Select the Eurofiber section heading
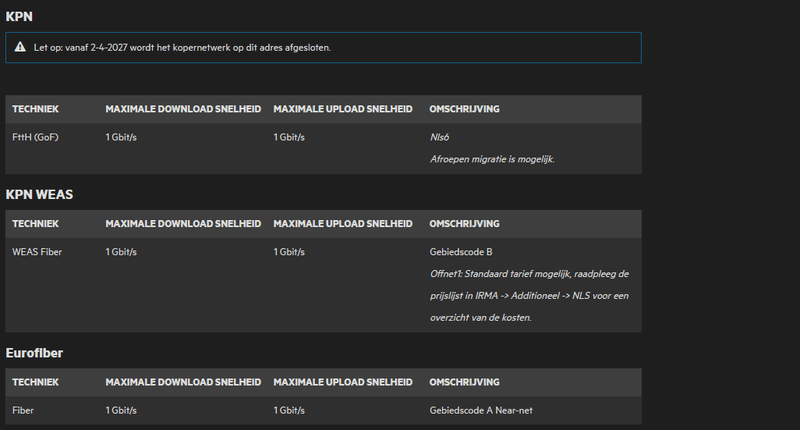 coord(37,352)
